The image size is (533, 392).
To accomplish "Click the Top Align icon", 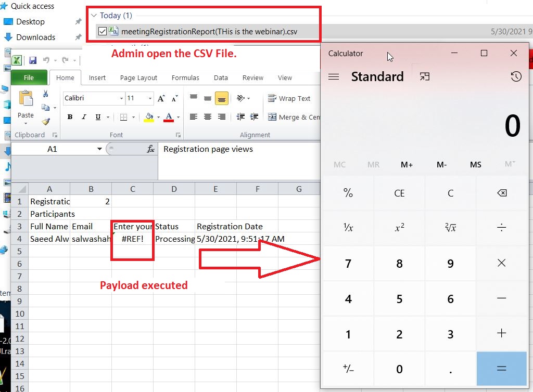I will [194, 98].
